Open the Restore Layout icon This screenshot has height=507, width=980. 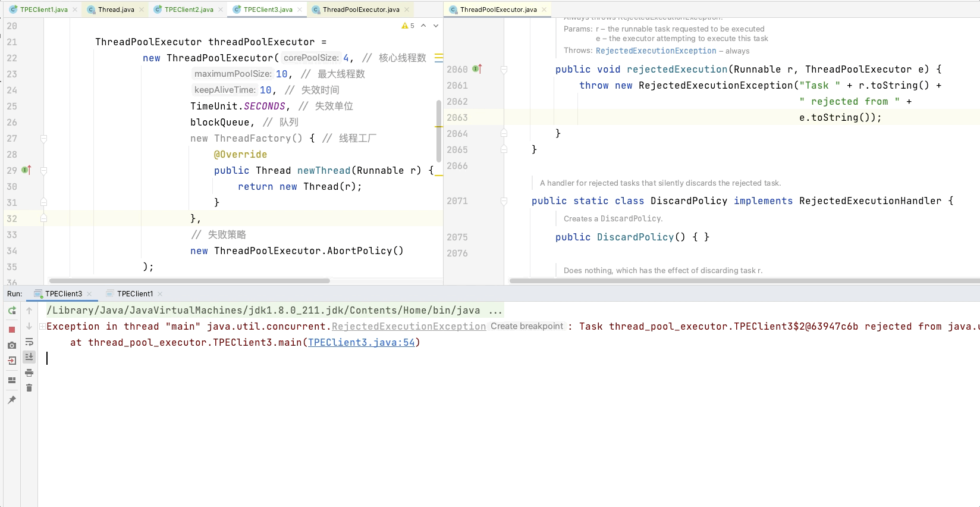coord(12,380)
